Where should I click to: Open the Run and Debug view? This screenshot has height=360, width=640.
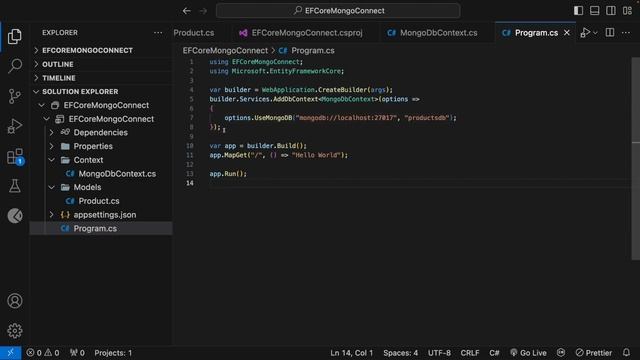pos(15,126)
